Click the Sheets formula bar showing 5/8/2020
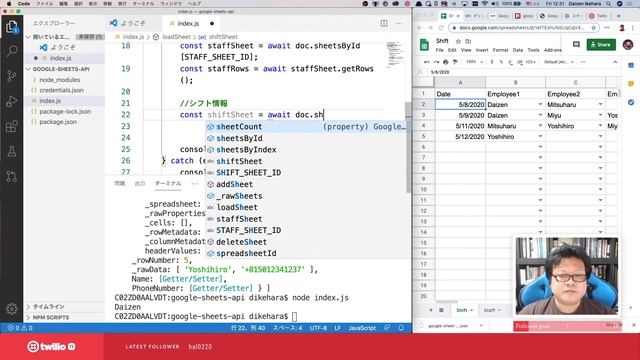This screenshot has width=640, height=360. pos(522,72)
